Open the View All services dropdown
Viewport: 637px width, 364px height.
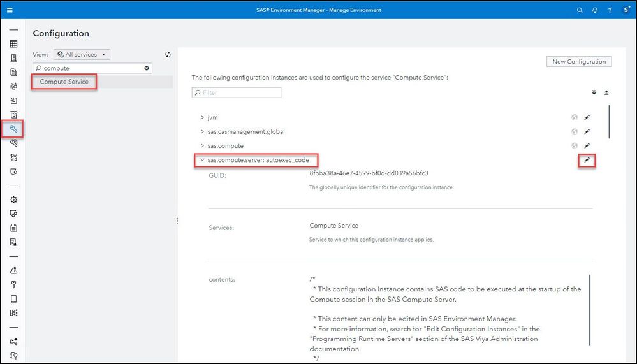coord(82,54)
